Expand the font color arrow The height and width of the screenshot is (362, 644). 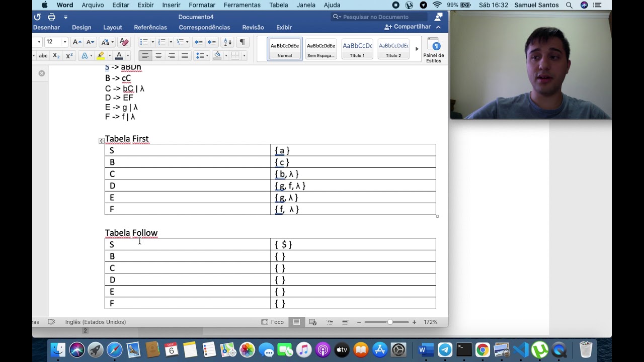pos(128,56)
